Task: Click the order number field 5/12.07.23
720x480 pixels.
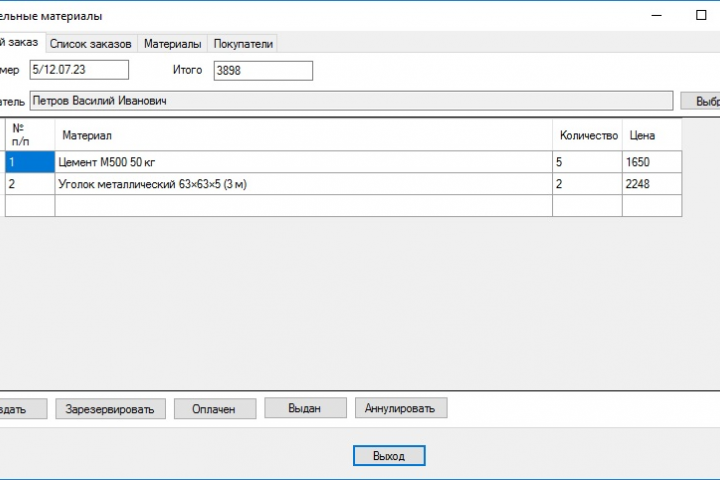Action: [79, 70]
